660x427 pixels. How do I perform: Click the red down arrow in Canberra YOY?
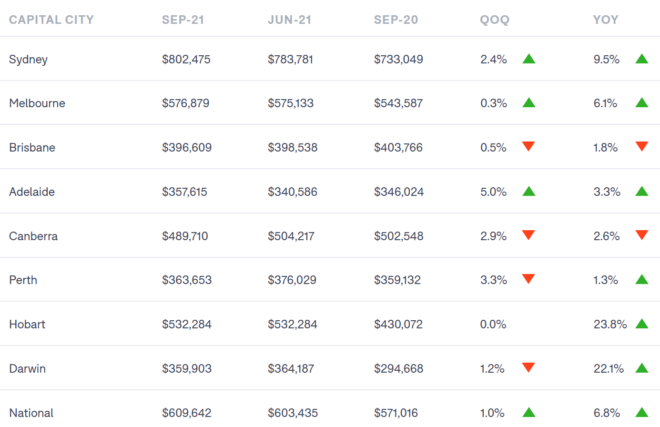pyautogui.click(x=640, y=235)
